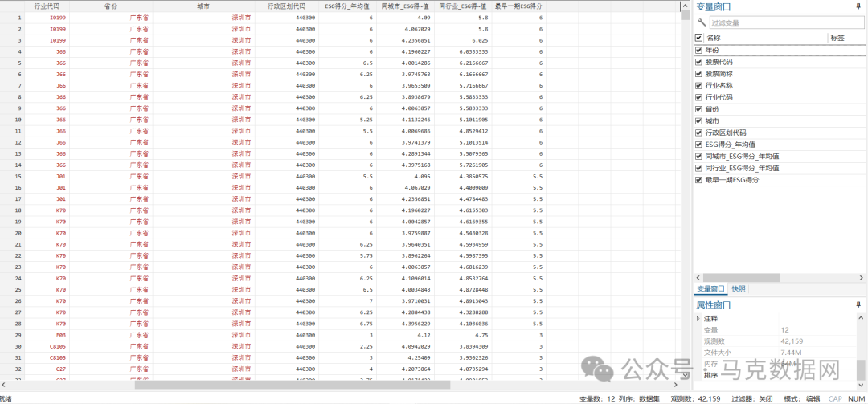This screenshot has height=404, width=868.
Task: Pin the 属性窗口 panel
Action: click(858, 305)
